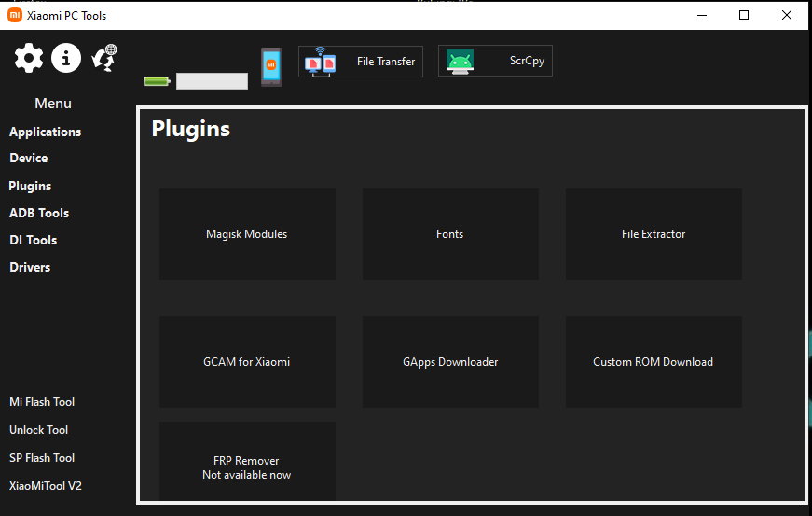This screenshot has width=812, height=516.
Task: Click the File Transfer devices icon
Action: (320, 62)
